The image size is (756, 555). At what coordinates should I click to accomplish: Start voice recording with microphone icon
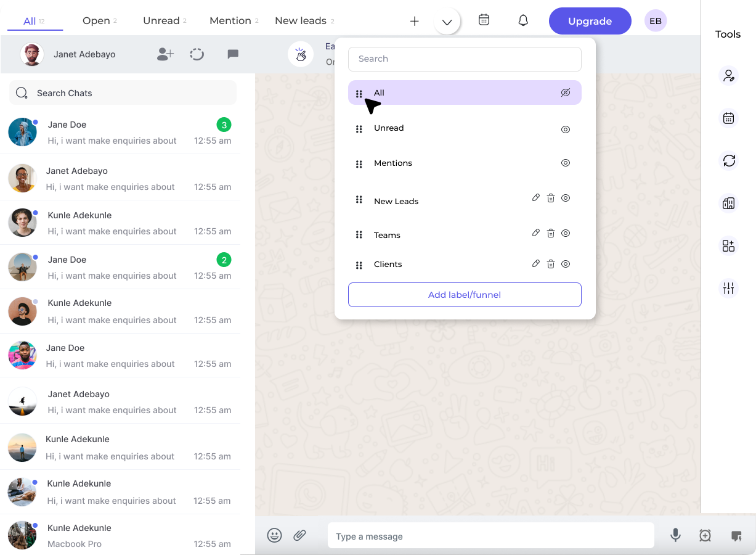coord(676,535)
